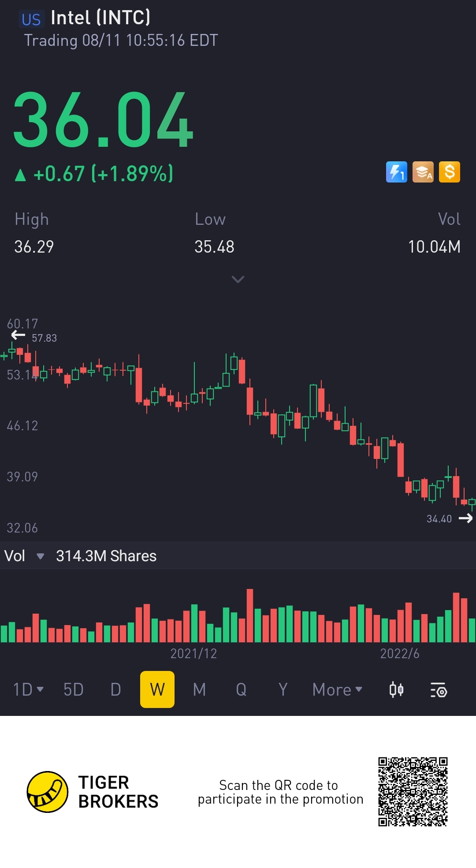This screenshot has height=868, width=476.
Task: Open the chart indicator settings icon
Action: (439, 690)
